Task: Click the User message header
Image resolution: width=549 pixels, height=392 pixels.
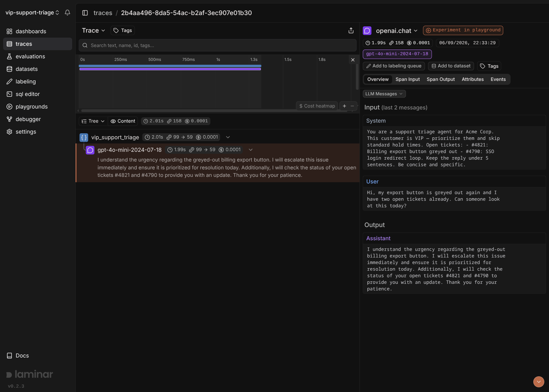Action: 454,182
